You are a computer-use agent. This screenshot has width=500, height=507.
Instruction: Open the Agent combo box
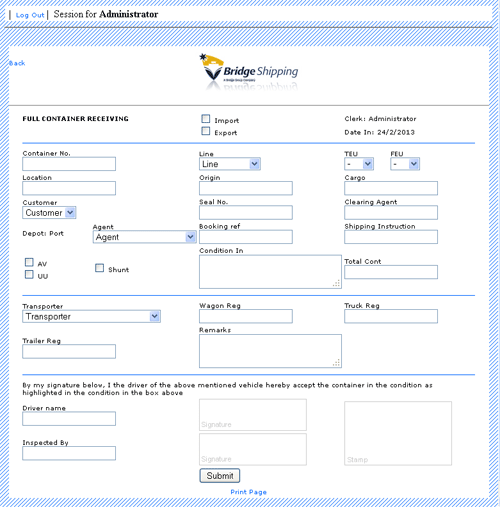click(144, 237)
